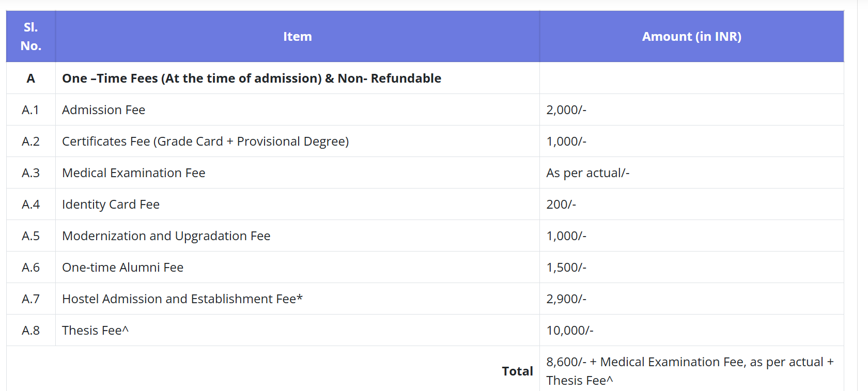This screenshot has height=391, width=868.
Task: Click the "Medical Examination Fee" item cell
Action: point(133,173)
